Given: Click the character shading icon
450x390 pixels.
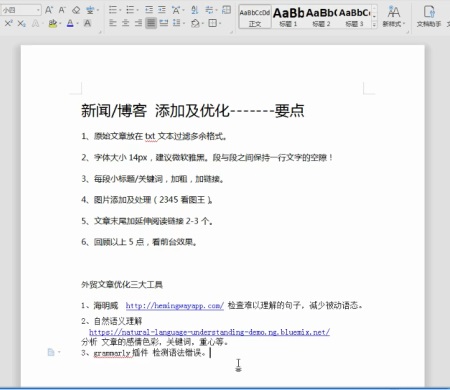Looking at the screenshot, I should (x=87, y=23).
